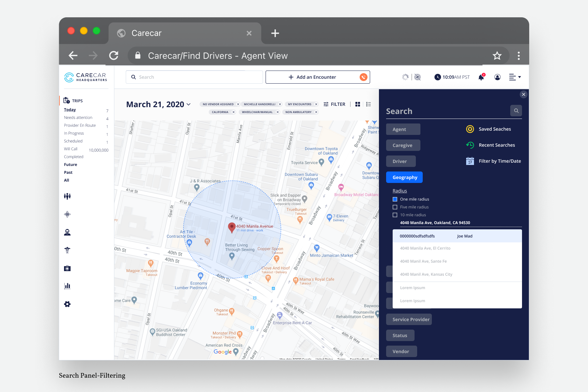The width and height of the screenshot is (588, 392).
Task: Open the user profile account icon
Action: [x=498, y=77]
